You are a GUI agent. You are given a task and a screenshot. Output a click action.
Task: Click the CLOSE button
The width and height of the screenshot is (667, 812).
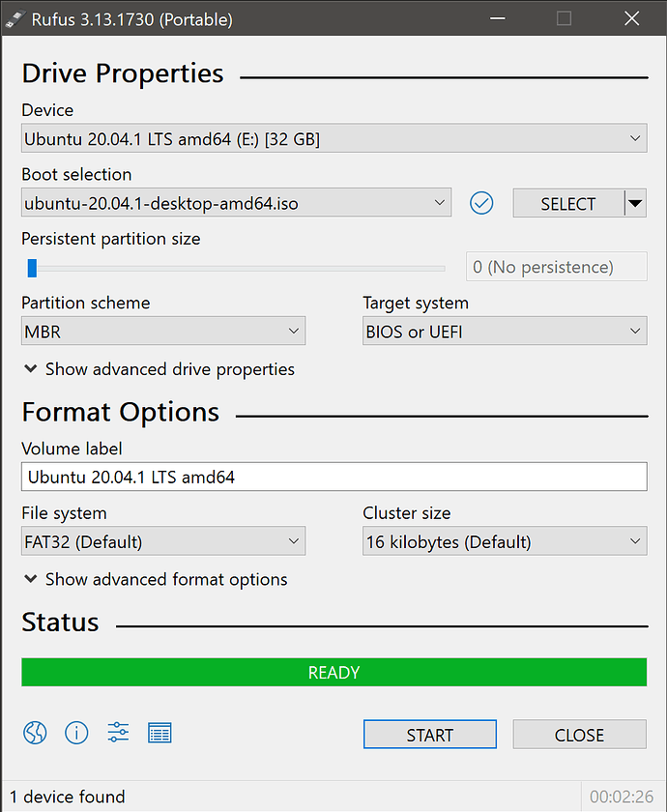pyautogui.click(x=579, y=734)
